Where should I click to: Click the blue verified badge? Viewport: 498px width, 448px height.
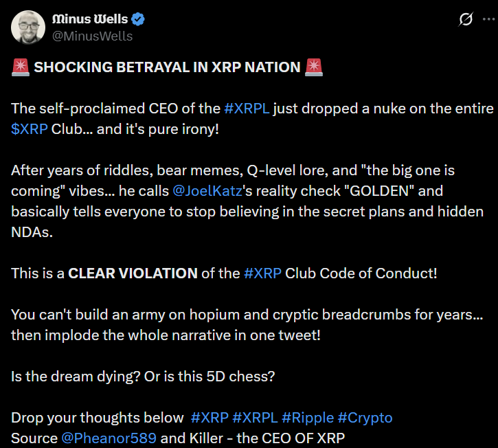[138, 19]
